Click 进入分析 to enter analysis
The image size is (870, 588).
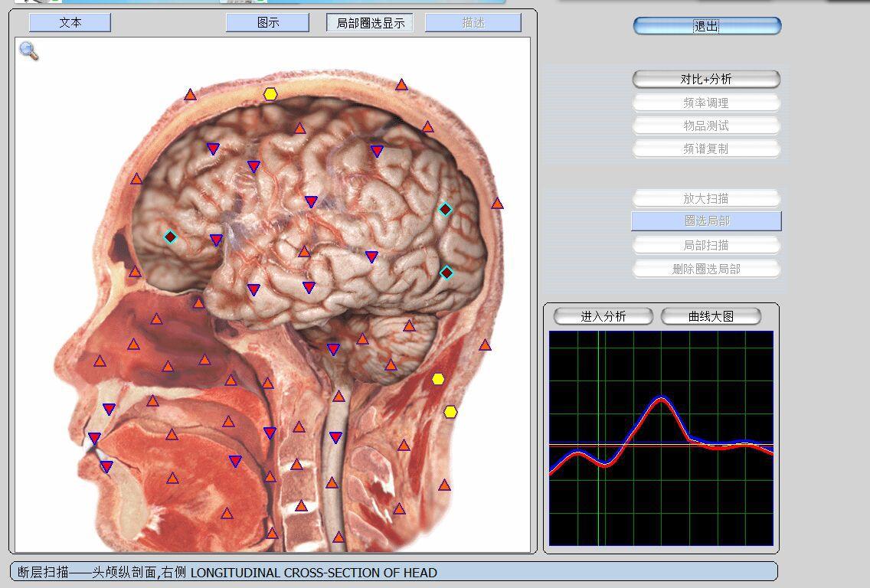pos(603,316)
